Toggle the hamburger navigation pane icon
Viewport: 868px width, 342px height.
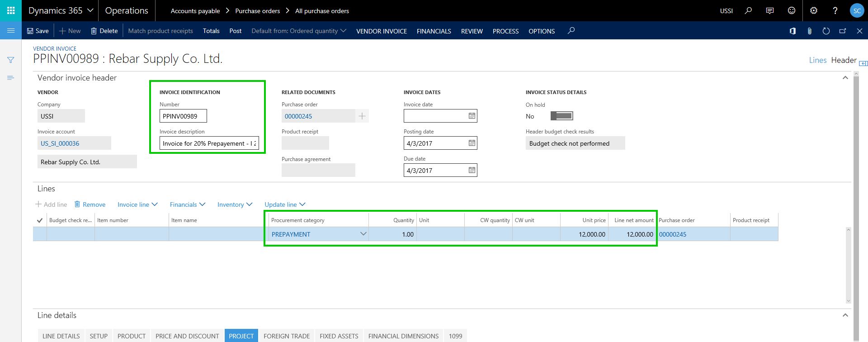click(x=11, y=30)
